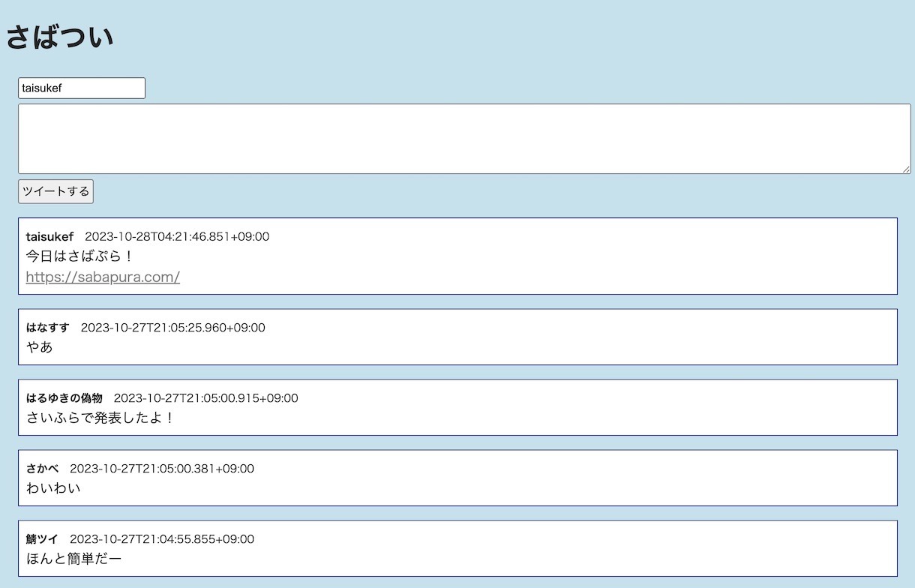Click the 今日はさばぷら！ tweet text
This screenshot has width=915, height=588.
coord(79,256)
